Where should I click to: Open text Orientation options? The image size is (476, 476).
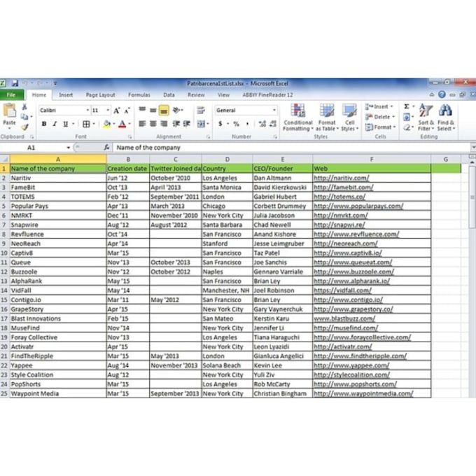177,110
